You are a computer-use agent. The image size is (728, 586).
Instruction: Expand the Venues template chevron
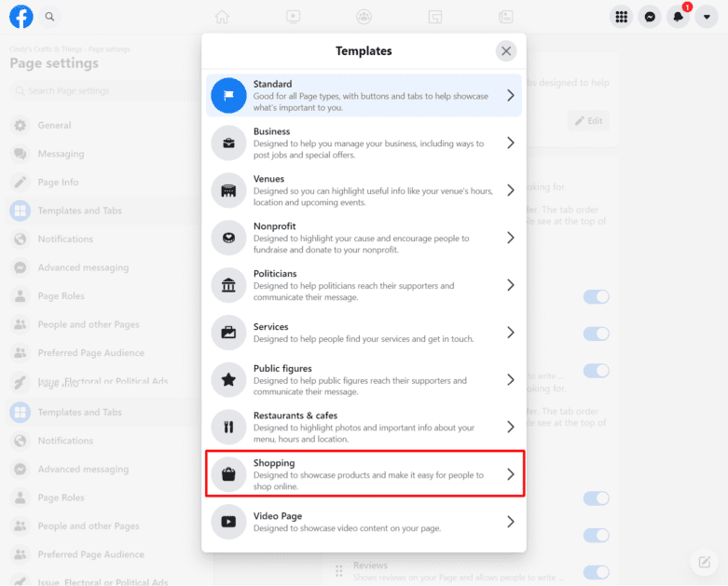click(x=511, y=190)
